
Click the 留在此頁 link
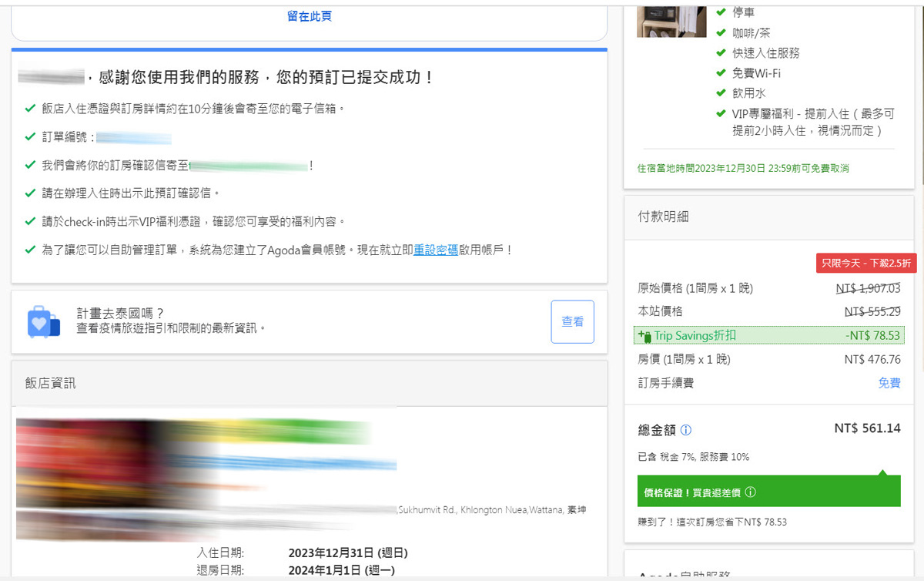point(310,16)
